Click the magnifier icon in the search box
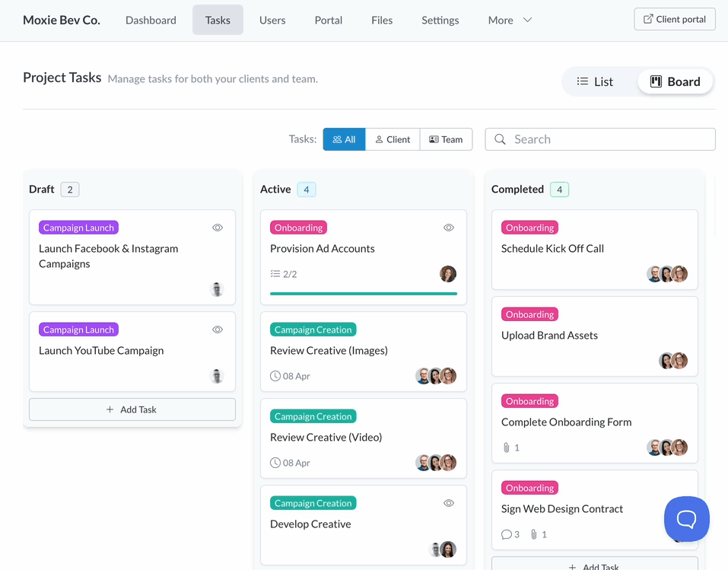The width and height of the screenshot is (728, 570). tap(500, 139)
